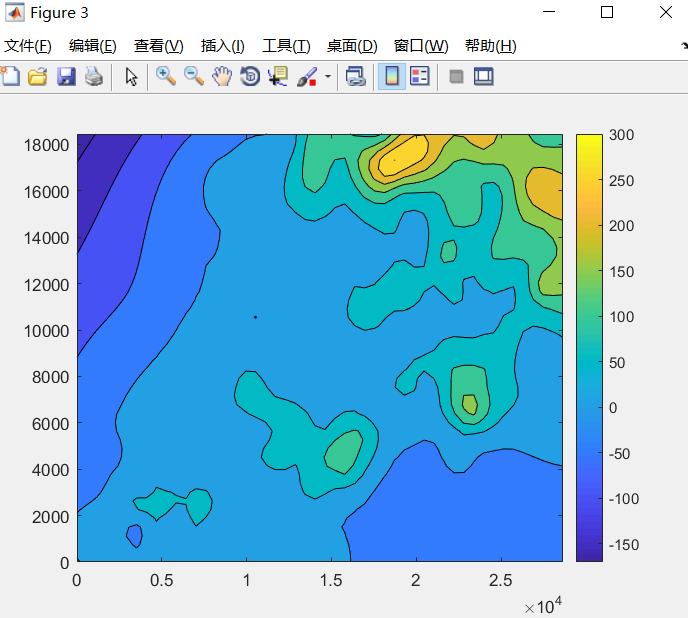Open the 工具(T) menu
Viewport: 688px width, 618px height.
286,46
